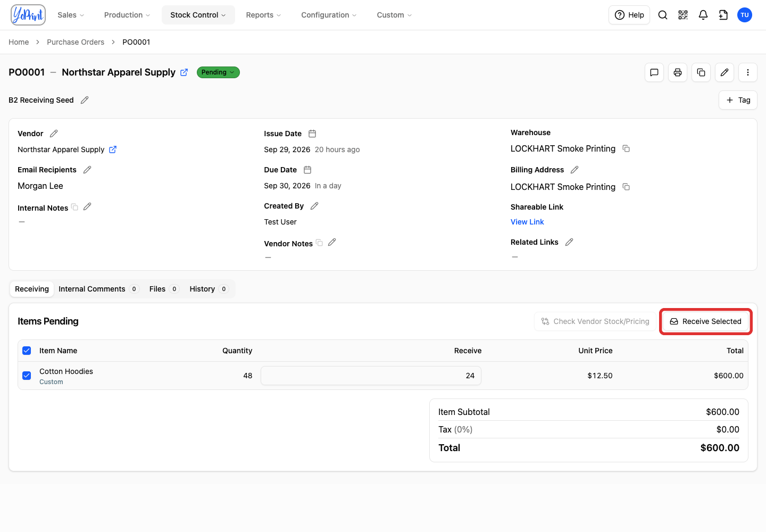Print the purchase order

(678, 72)
